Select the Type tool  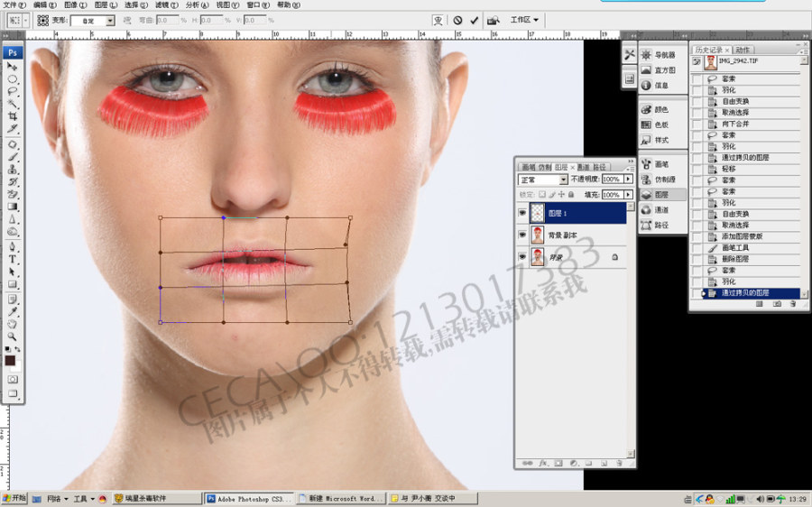tap(13, 260)
